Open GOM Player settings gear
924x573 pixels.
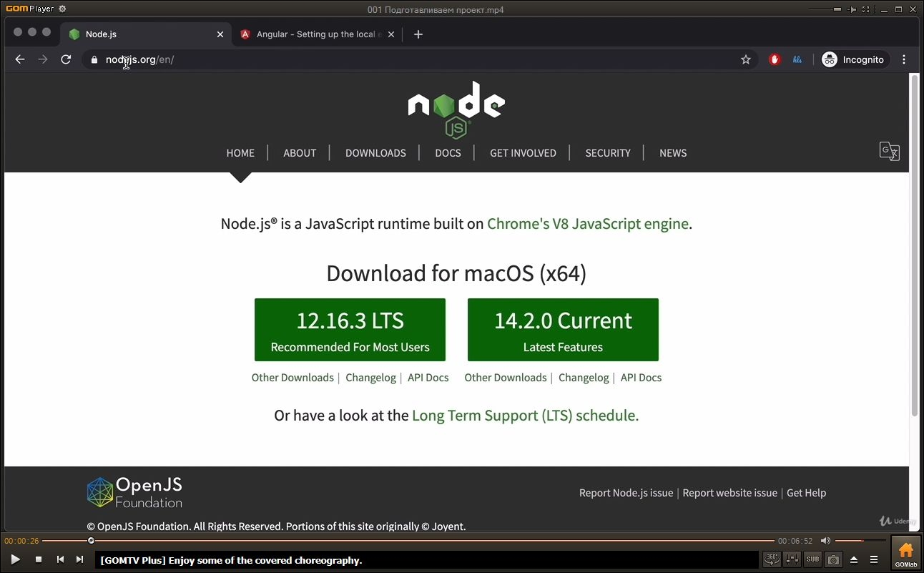click(x=62, y=9)
